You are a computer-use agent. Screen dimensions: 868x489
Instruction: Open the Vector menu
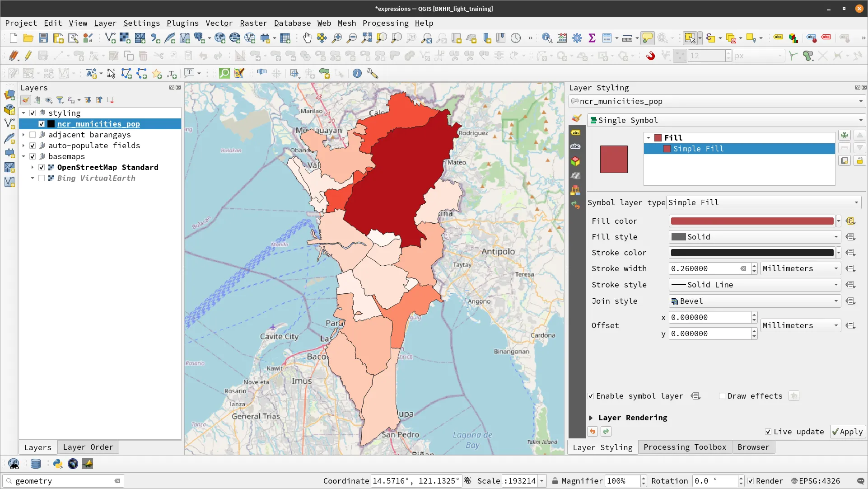(219, 23)
